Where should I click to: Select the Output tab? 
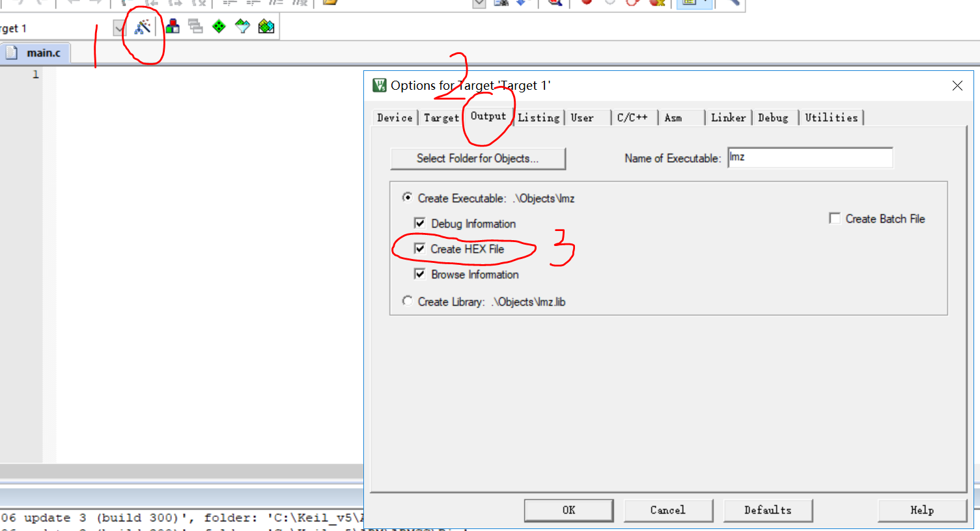pyautogui.click(x=488, y=116)
